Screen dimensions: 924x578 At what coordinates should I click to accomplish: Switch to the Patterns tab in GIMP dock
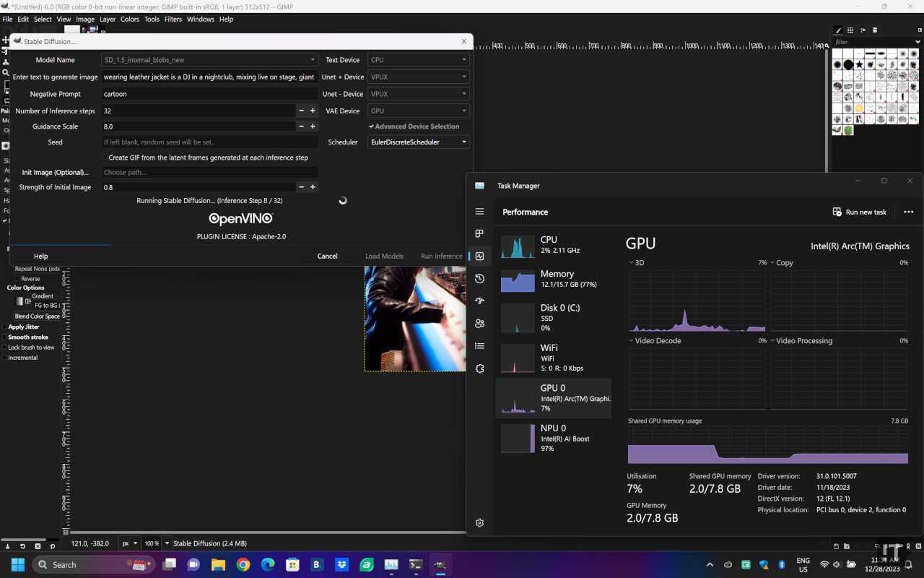pos(850,30)
